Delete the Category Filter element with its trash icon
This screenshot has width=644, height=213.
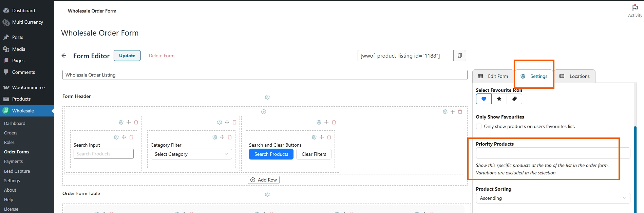tap(230, 137)
